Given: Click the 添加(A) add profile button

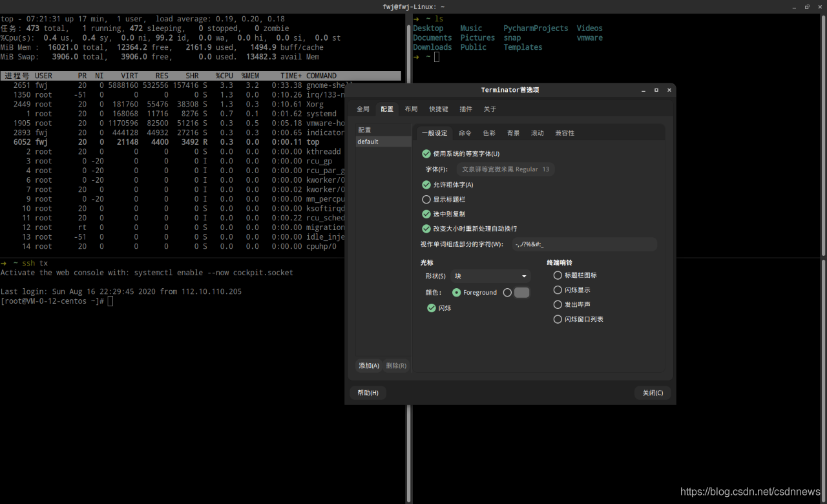Looking at the screenshot, I should 369,366.
